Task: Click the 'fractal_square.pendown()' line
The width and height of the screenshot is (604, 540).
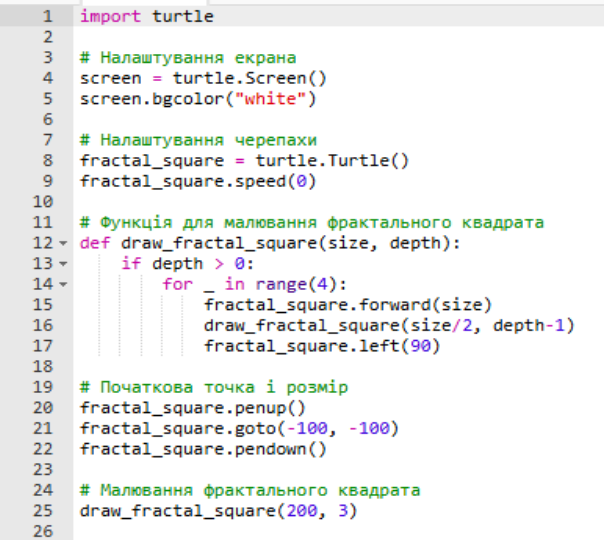Action: [203, 449]
